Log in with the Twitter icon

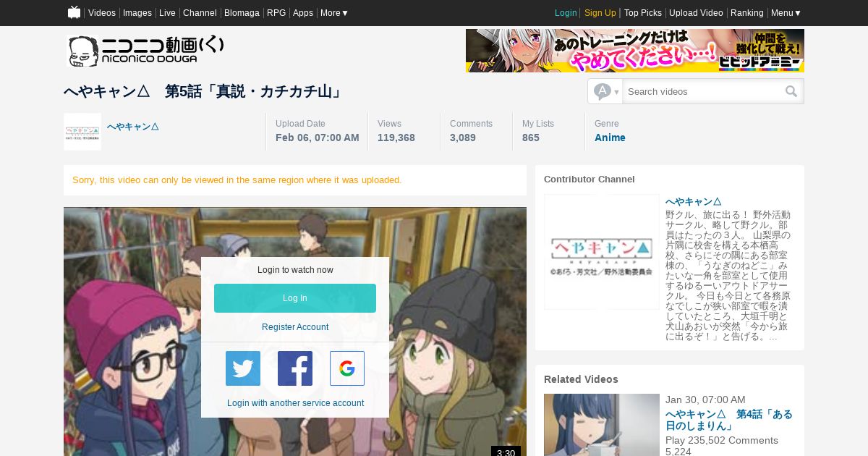point(243,368)
